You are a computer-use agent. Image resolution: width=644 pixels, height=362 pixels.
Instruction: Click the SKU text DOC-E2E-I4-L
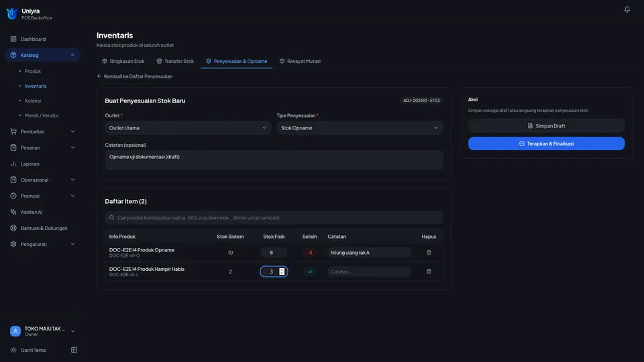coord(123,275)
